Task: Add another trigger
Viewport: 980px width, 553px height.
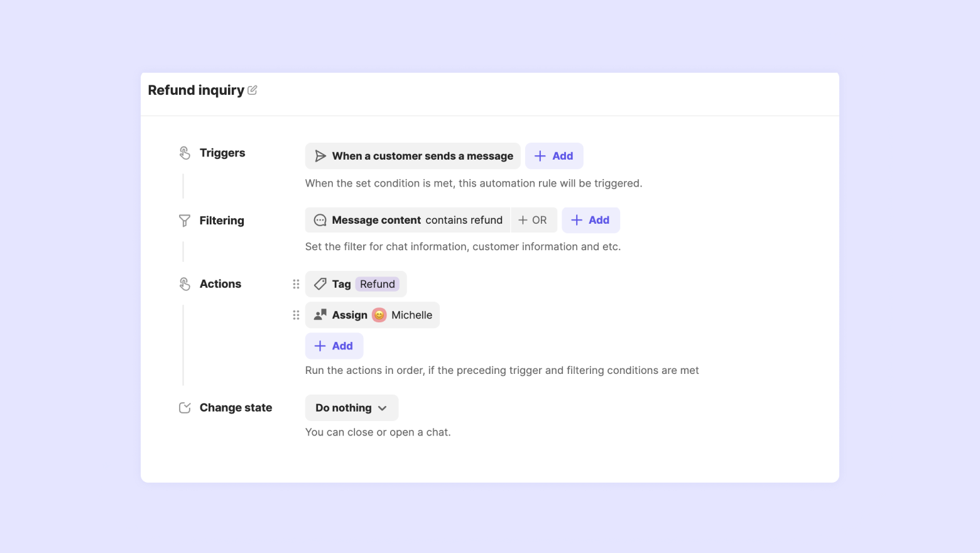Action: 554,156
